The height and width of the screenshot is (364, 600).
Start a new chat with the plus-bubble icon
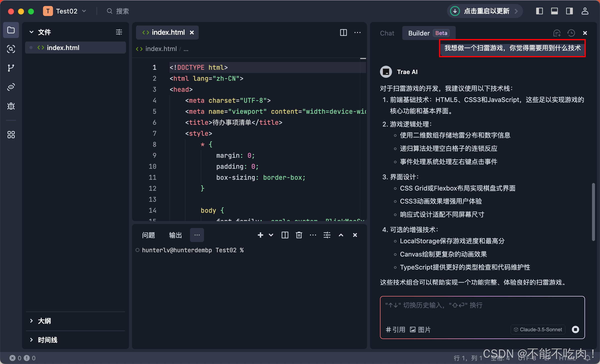(x=557, y=33)
